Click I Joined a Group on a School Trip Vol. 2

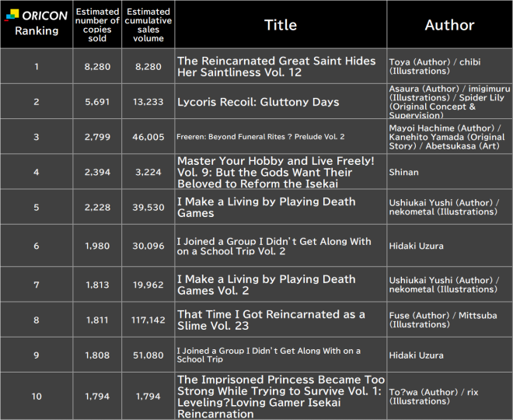(x=274, y=246)
